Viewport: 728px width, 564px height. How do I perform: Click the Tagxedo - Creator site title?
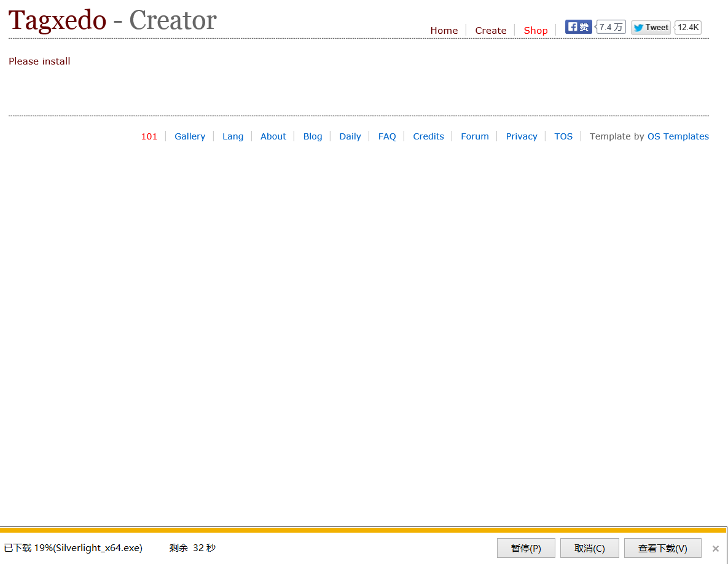pos(112,20)
